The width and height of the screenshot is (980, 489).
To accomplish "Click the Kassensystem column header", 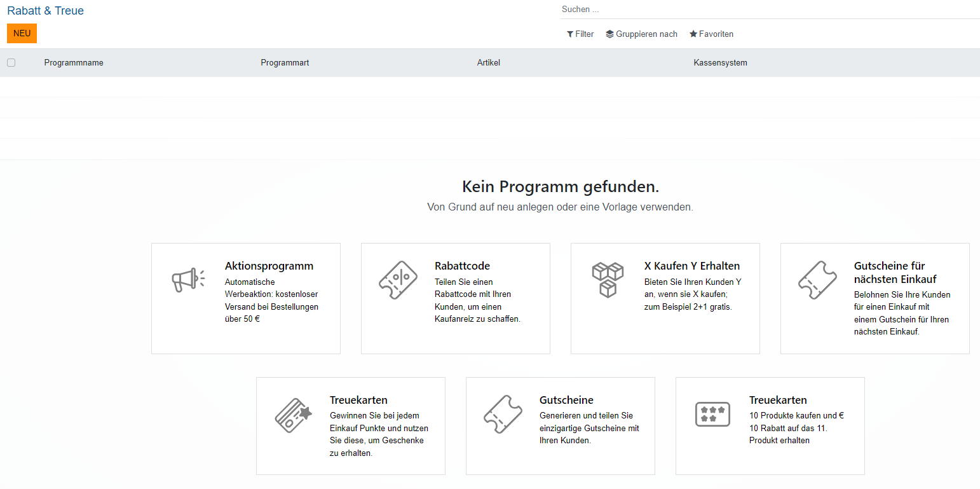I will [x=720, y=63].
